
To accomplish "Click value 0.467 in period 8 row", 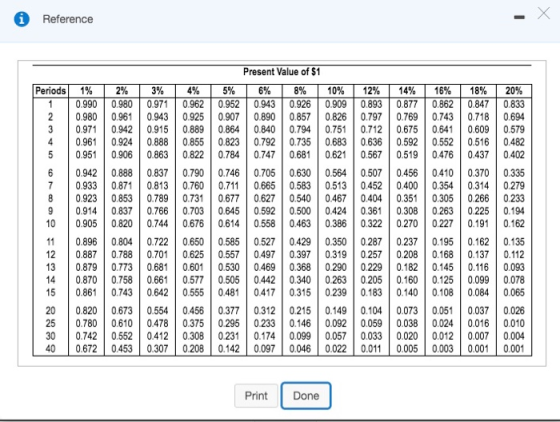I will [x=336, y=198].
